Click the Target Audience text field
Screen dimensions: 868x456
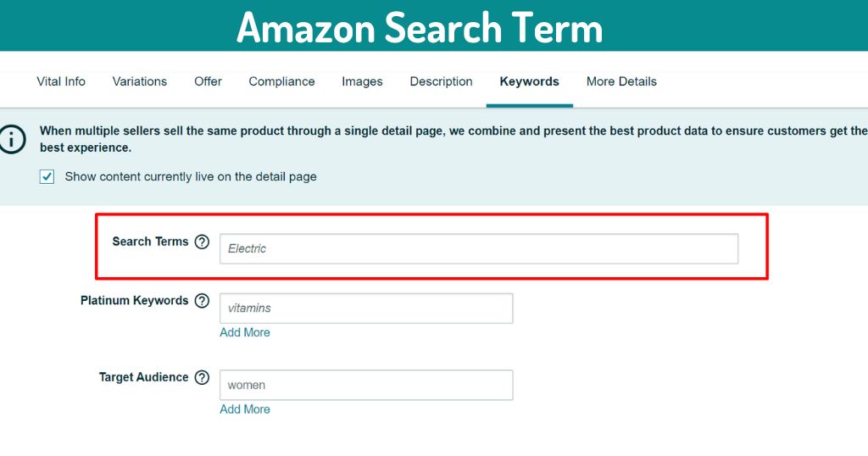point(366,385)
